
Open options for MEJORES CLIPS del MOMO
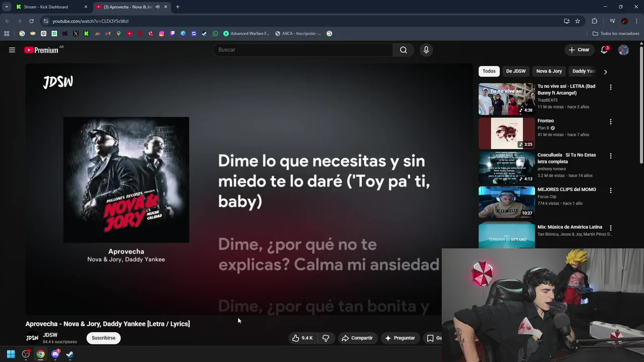point(611,191)
